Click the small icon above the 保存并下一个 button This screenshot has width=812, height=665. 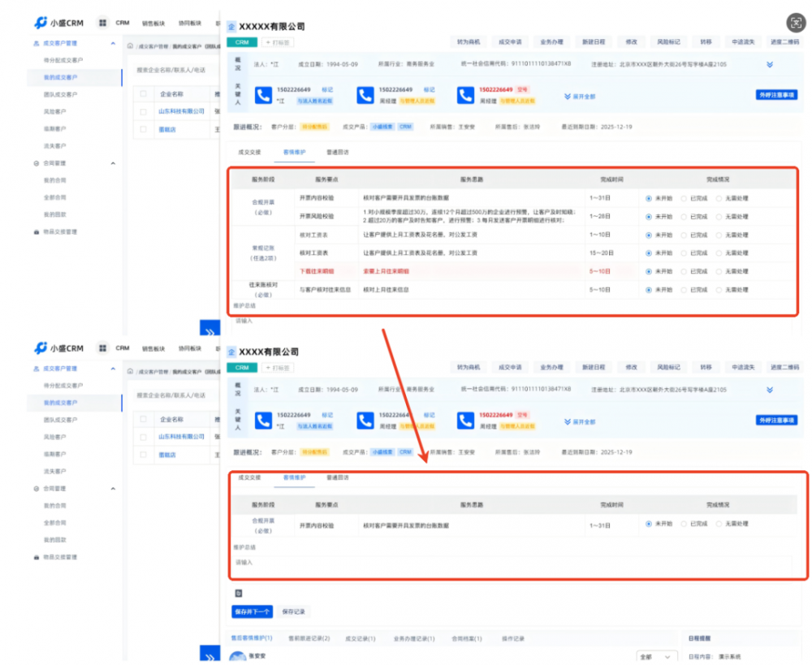point(238,594)
